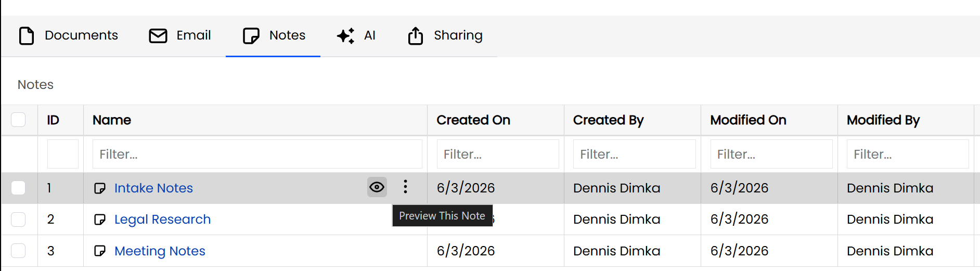Focus the Name filter field
Image resolution: width=980 pixels, height=271 pixels.
pos(257,154)
